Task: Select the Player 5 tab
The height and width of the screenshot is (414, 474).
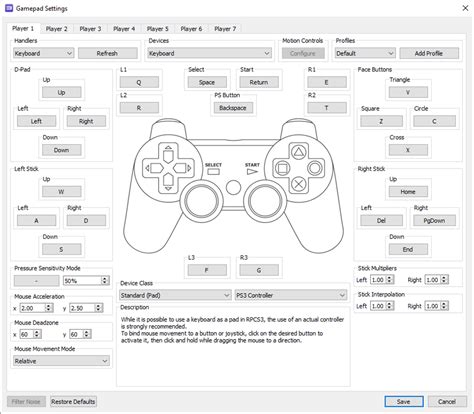Action: point(157,29)
